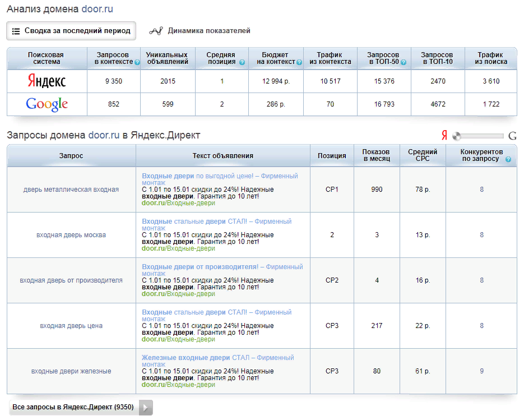Click Yandex unique ads value 2015
Viewport: 524px width, 420px height.
click(x=168, y=81)
